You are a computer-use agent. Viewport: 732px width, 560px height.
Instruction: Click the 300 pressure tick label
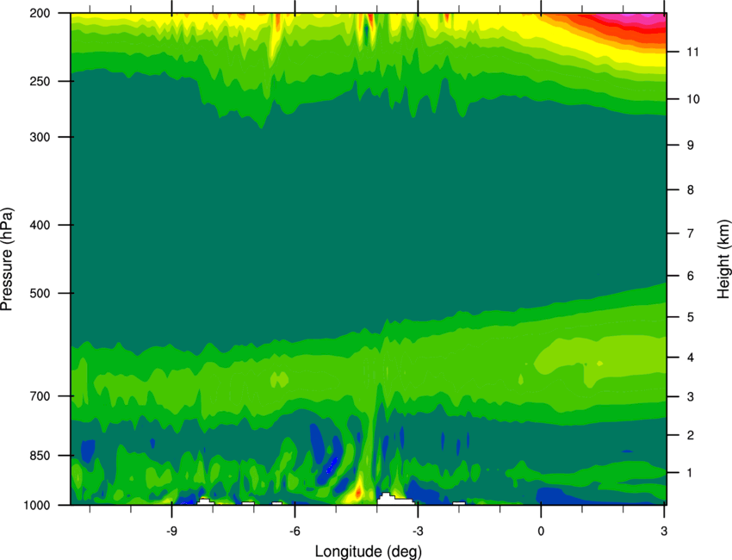[40, 137]
